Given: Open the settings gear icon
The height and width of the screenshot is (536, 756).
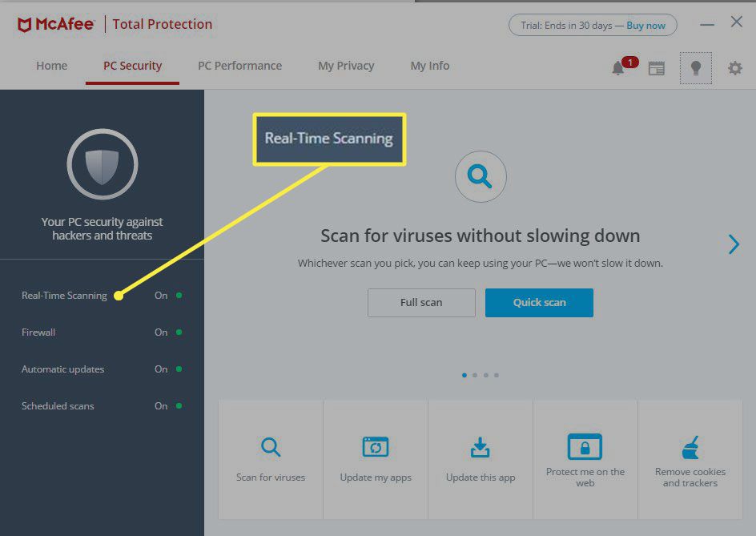Looking at the screenshot, I should (x=734, y=68).
